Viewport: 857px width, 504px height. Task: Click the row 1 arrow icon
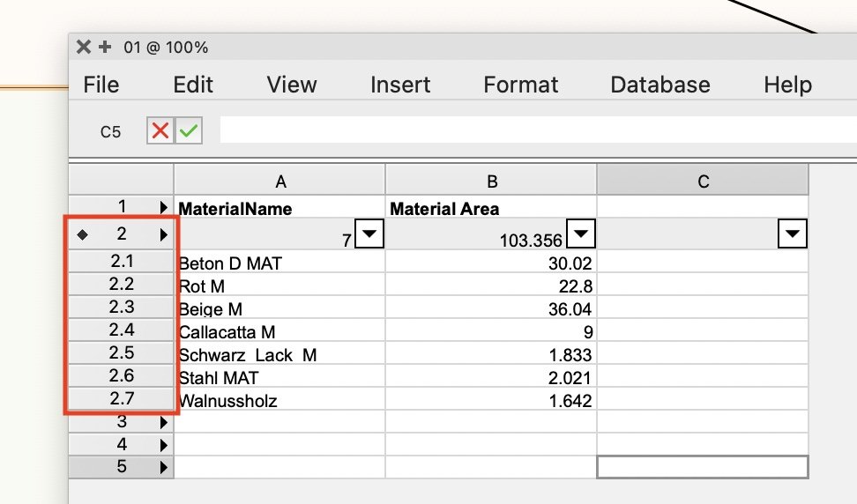coord(164,208)
